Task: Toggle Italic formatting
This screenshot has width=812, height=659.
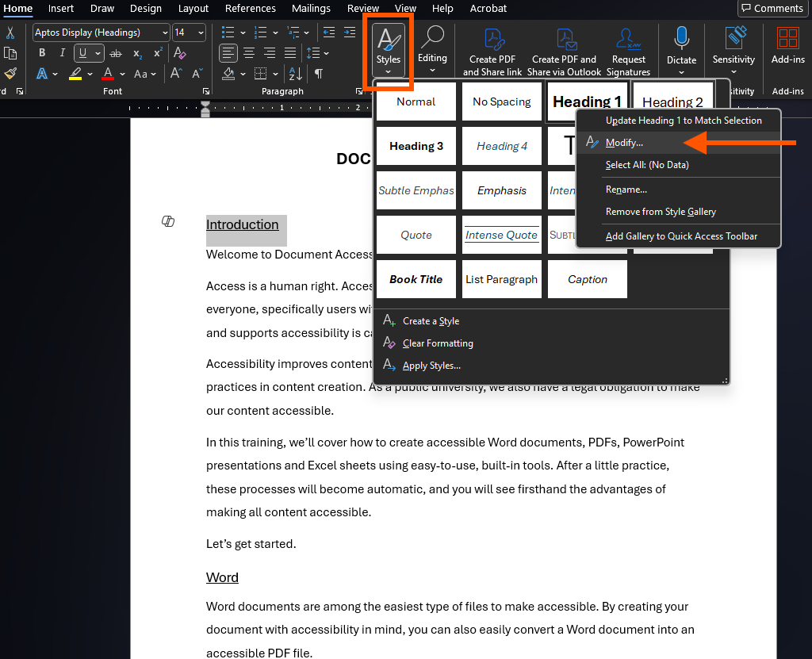Action: click(62, 53)
